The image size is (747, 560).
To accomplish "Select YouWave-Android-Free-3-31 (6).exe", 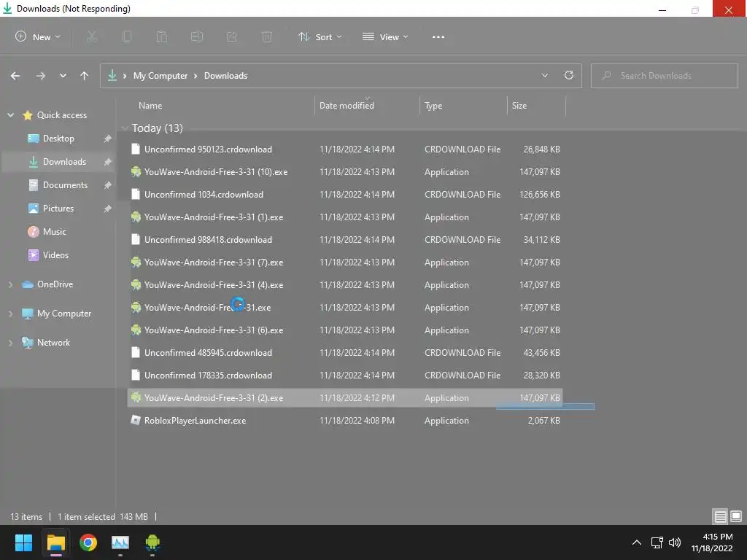I will (x=345, y=330).
